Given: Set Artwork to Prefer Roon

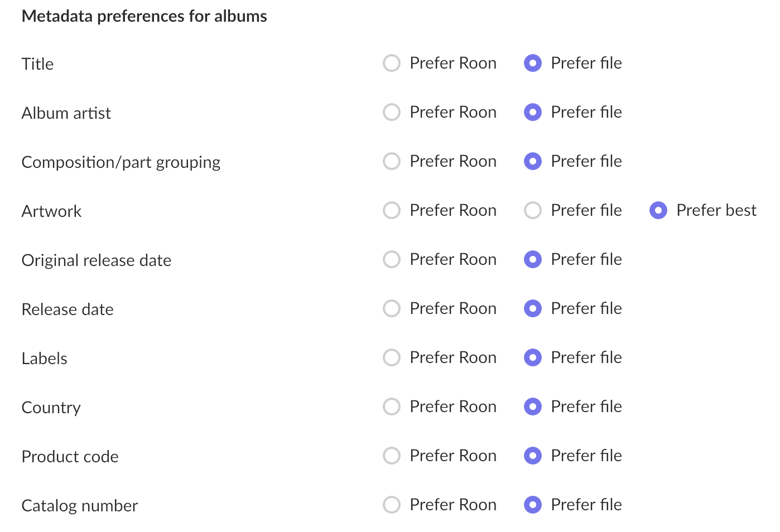Looking at the screenshot, I should [x=392, y=210].
